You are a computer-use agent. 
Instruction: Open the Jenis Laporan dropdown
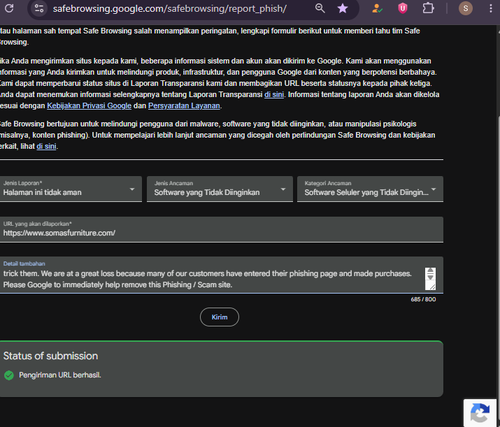point(70,189)
